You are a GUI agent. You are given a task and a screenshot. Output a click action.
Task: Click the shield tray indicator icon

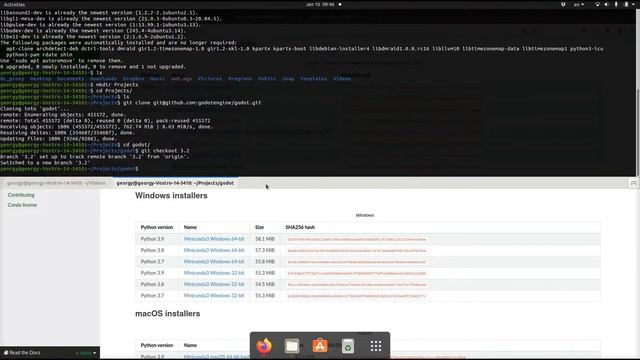pyautogui.click(x=563, y=4)
